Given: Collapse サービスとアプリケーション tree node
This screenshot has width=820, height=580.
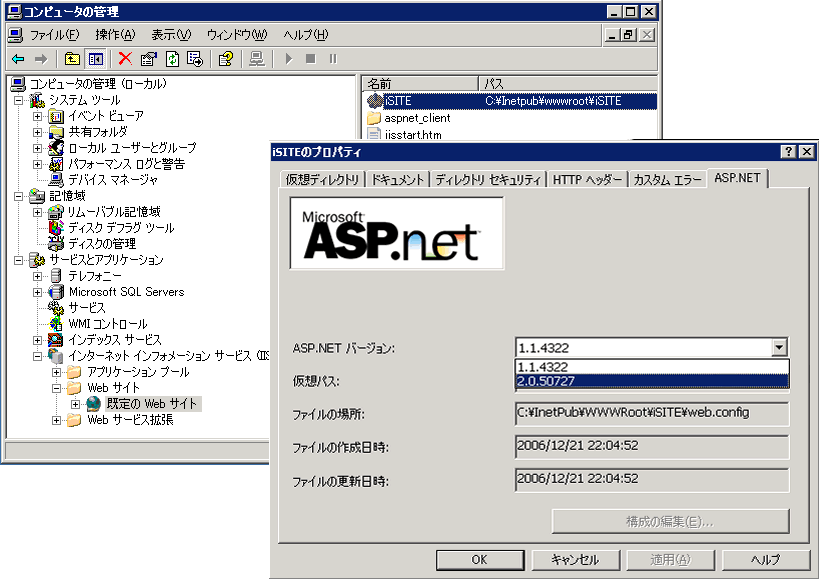Looking at the screenshot, I should point(18,260).
